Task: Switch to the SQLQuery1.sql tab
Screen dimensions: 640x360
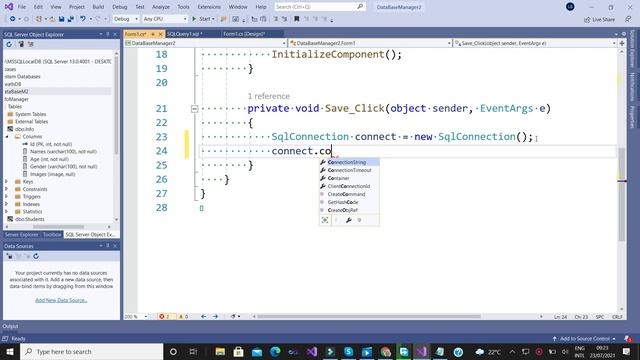Action: point(184,34)
